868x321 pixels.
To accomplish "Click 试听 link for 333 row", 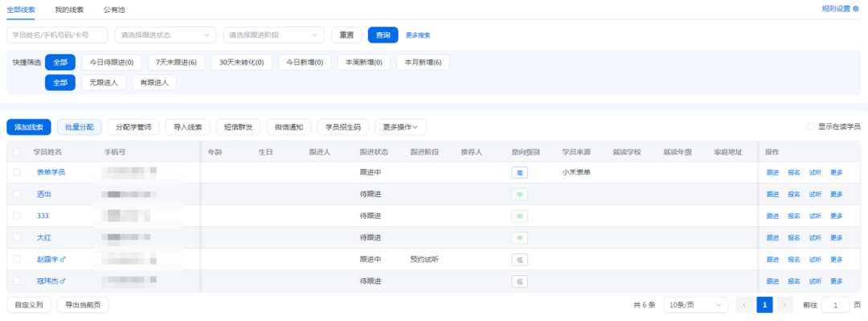I will tap(815, 216).
